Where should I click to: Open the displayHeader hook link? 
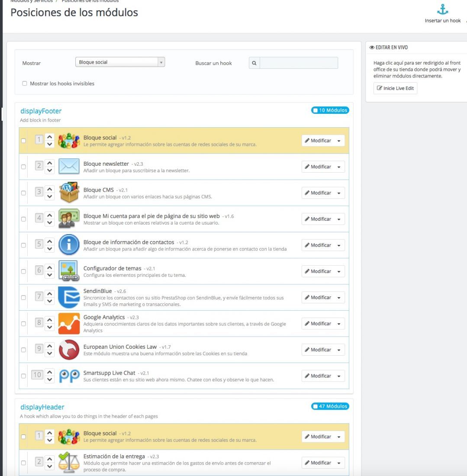[42, 407]
